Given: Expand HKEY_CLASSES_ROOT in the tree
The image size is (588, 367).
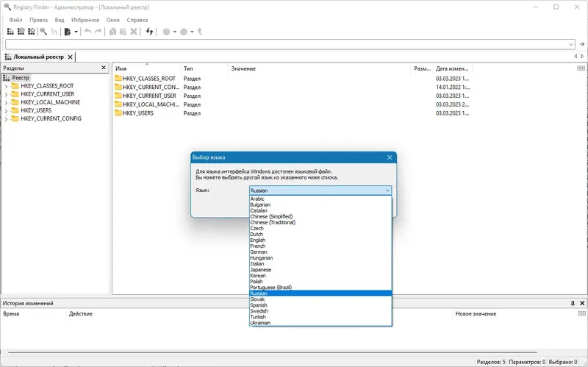Looking at the screenshot, I should click(x=6, y=86).
